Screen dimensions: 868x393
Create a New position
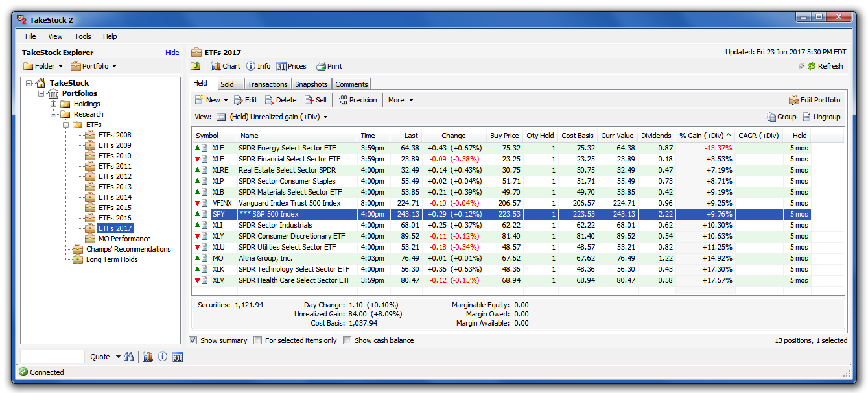coord(207,100)
